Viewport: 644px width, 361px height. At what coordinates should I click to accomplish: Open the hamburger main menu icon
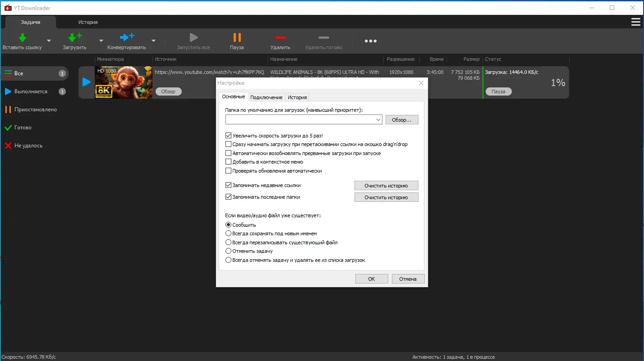(635, 22)
